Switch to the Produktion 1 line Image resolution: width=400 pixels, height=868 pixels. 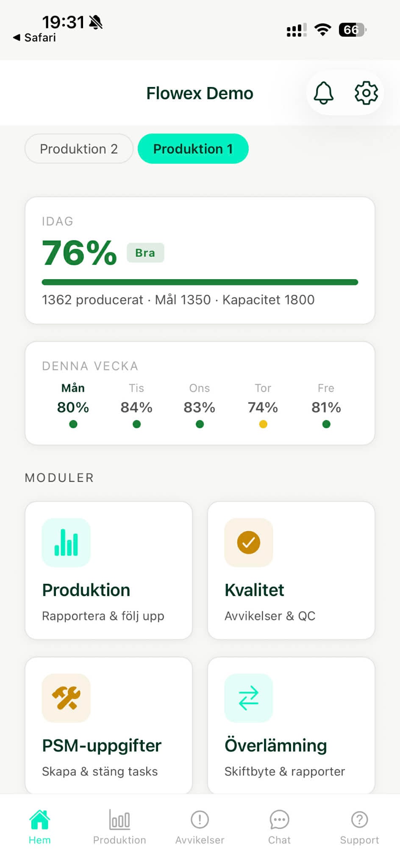[193, 148]
